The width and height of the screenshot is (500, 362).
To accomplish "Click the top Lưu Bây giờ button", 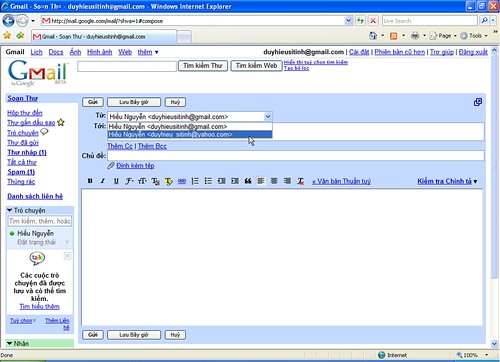I will pyautogui.click(x=134, y=102).
